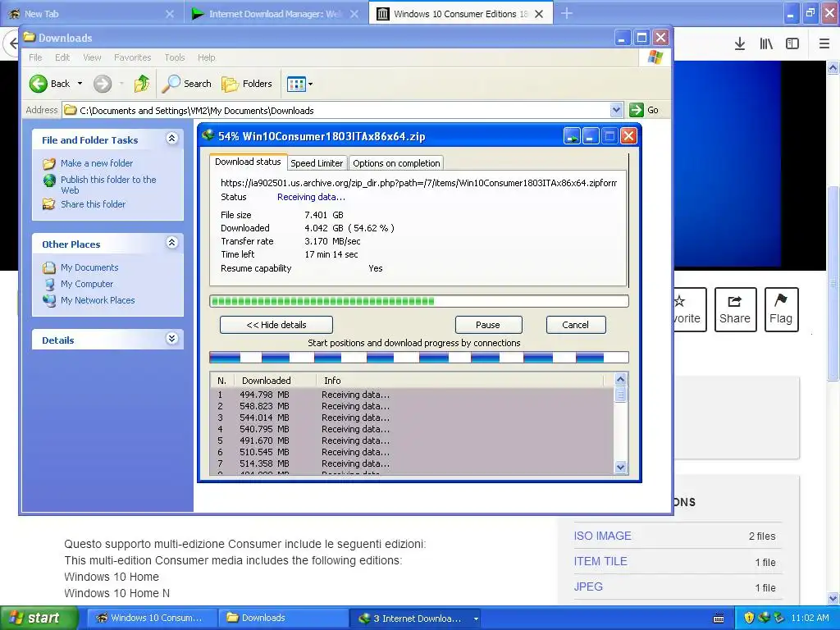Click the Go button next to address
840x630 pixels.
point(644,110)
